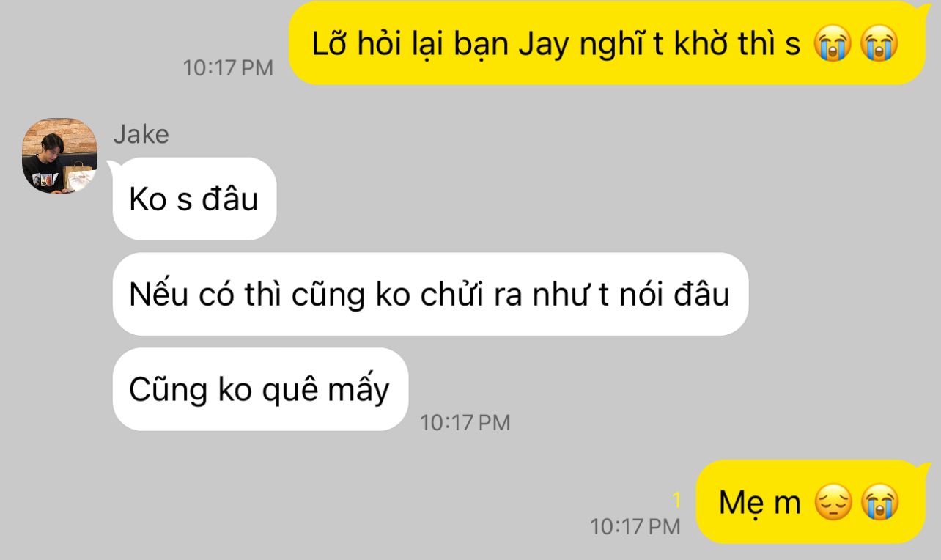
Task: Tap the pensive face emoji in last message
Action: [833, 504]
